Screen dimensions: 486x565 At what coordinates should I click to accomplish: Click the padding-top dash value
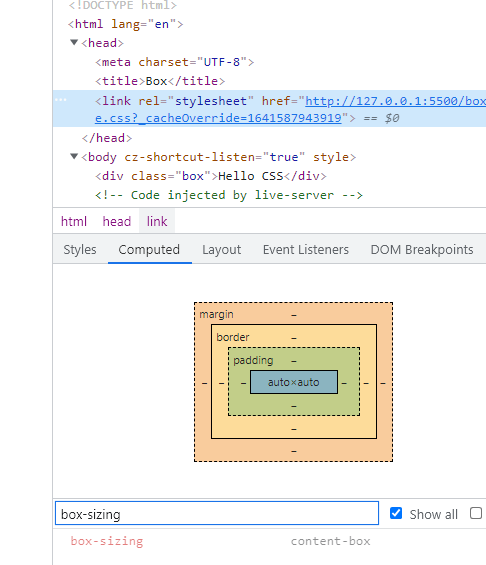[294, 361]
